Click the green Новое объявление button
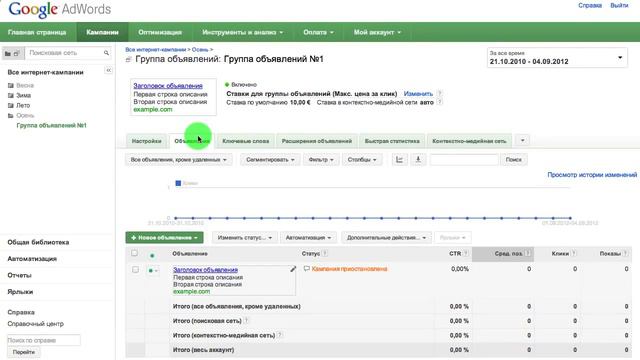This screenshot has height=360, width=640. (x=164, y=238)
